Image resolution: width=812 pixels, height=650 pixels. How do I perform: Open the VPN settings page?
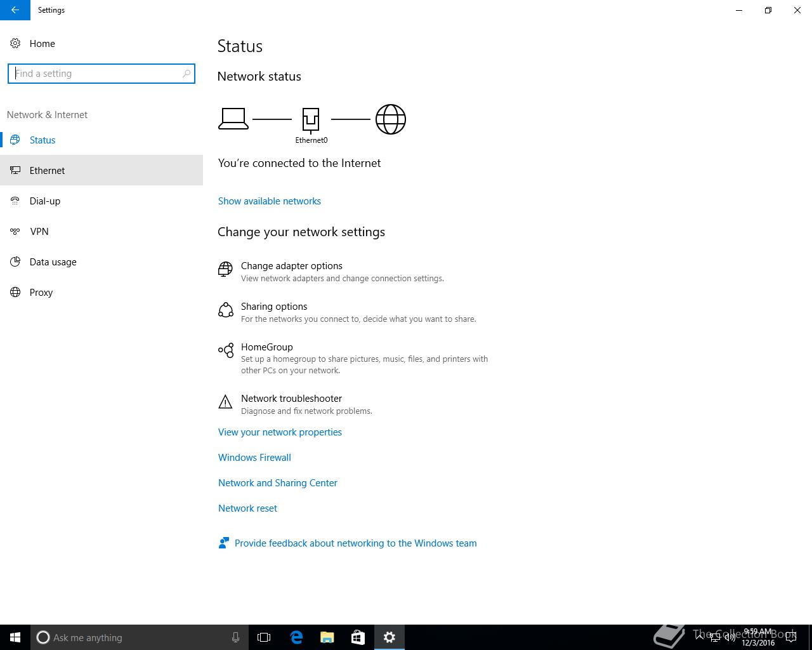(101, 231)
